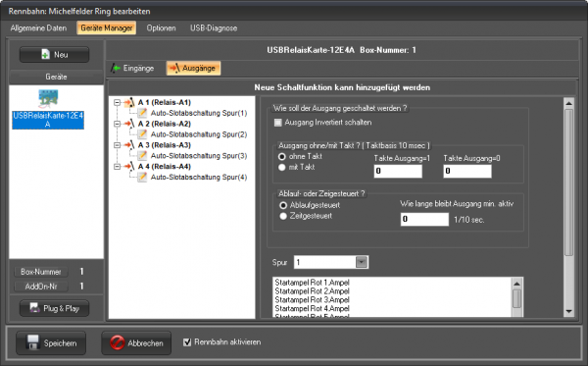Switch to the Eingänge tab
Image resolution: width=588 pixels, height=366 pixels.
(x=132, y=68)
